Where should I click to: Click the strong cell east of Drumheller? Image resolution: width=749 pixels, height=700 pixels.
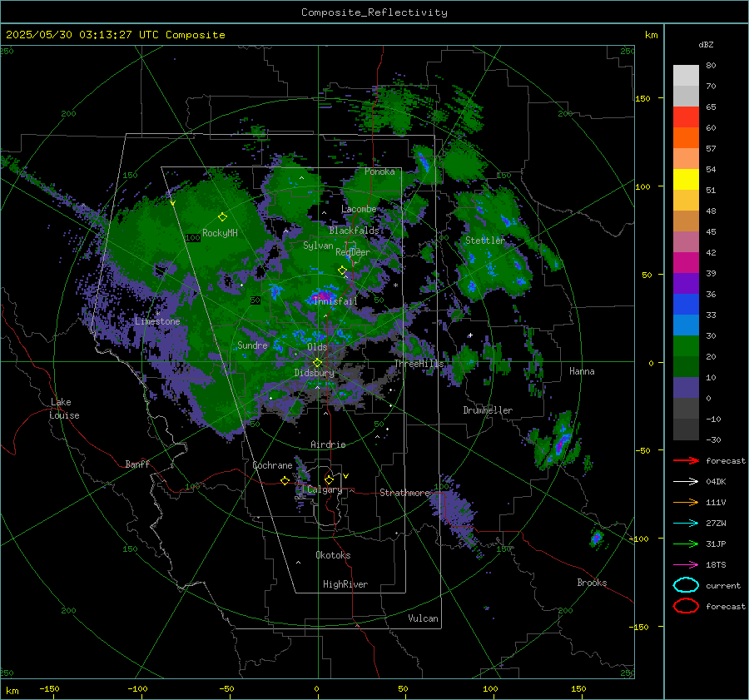click(x=562, y=443)
